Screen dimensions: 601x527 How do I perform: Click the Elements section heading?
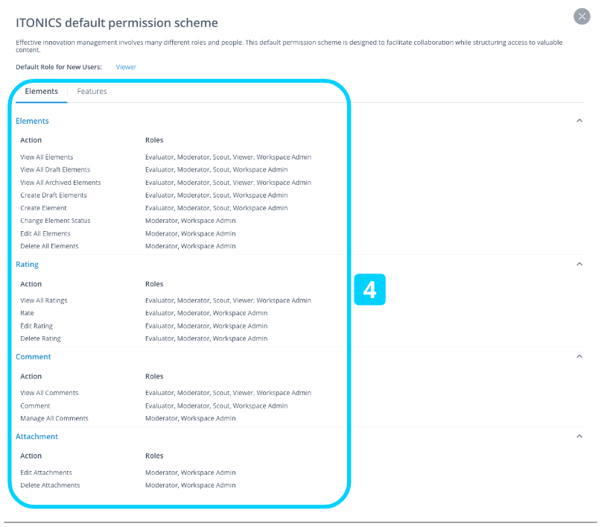tap(32, 121)
